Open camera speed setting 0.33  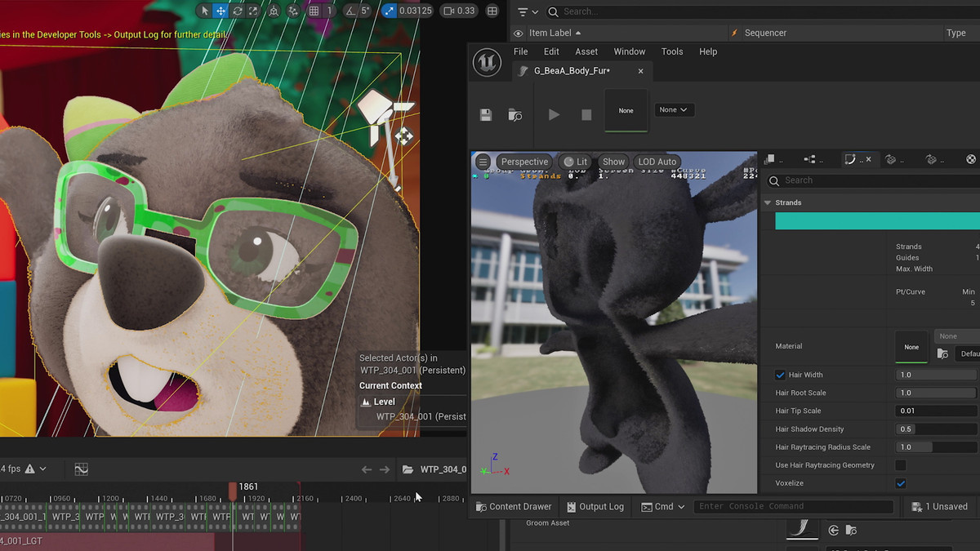[x=459, y=11]
